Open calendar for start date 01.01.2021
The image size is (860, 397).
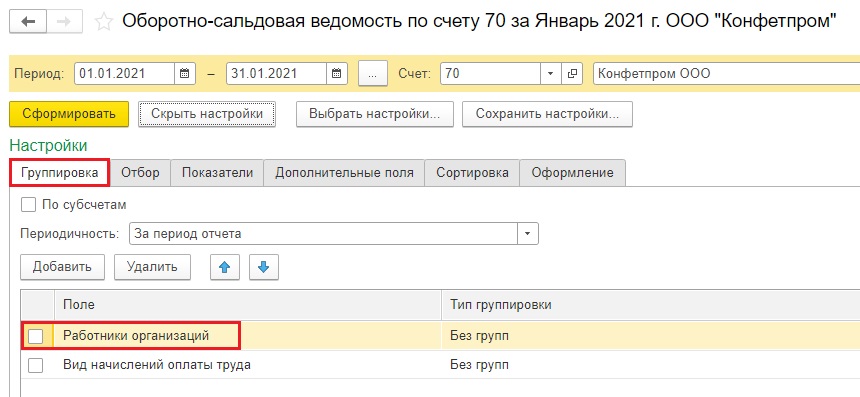[184, 73]
